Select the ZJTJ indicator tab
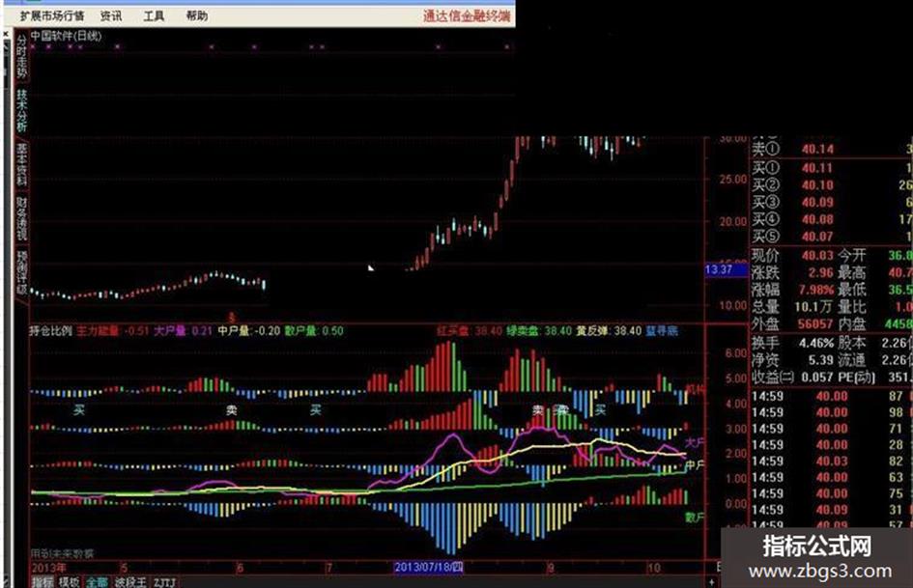 click(164, 581)
